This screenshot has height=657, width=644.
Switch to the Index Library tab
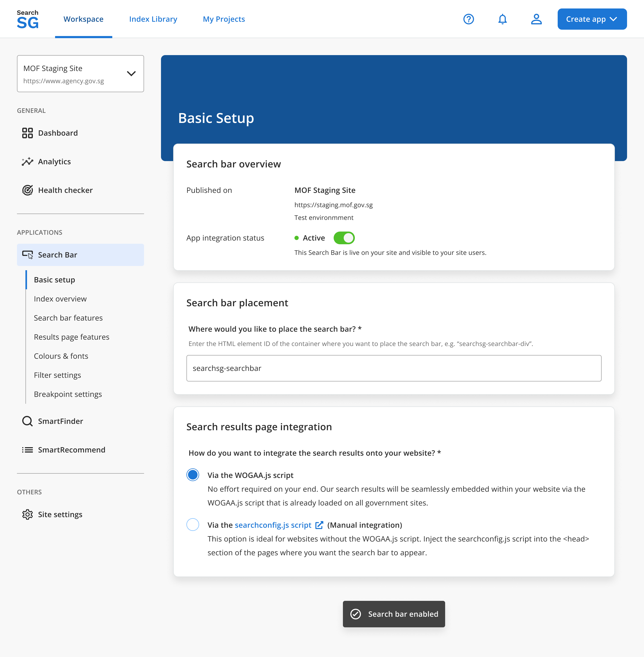pos(153,19)
